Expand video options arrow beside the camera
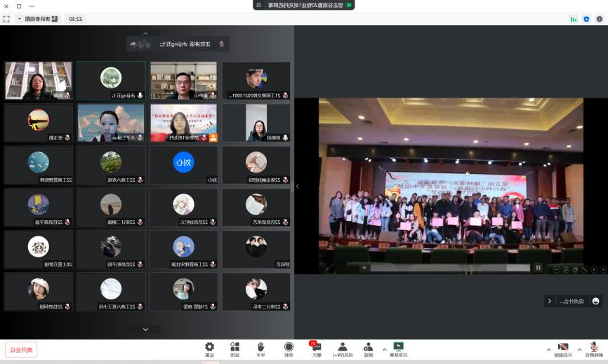 (x=548, y=350)
